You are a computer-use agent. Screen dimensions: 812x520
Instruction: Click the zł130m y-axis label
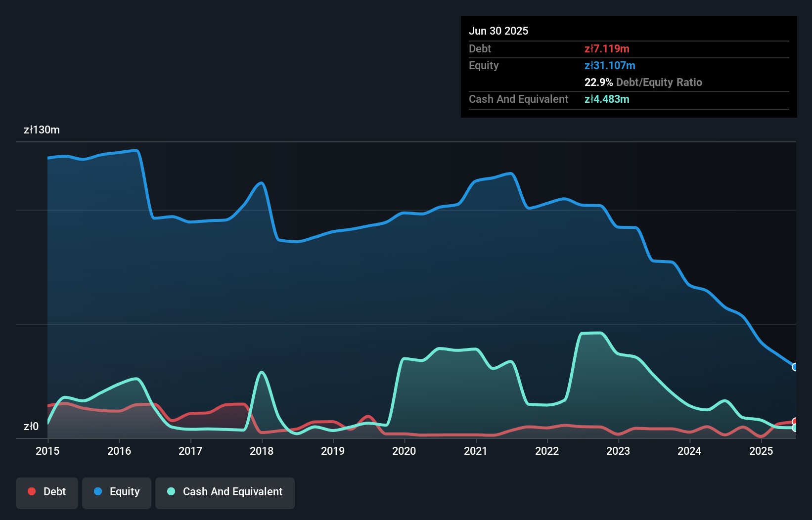point(42,130)
